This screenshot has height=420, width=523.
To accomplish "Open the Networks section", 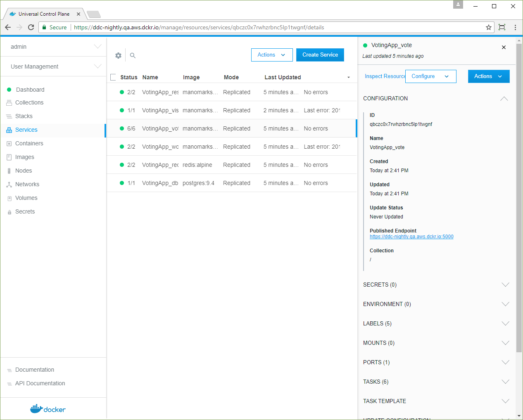I will tap(27, 184).
